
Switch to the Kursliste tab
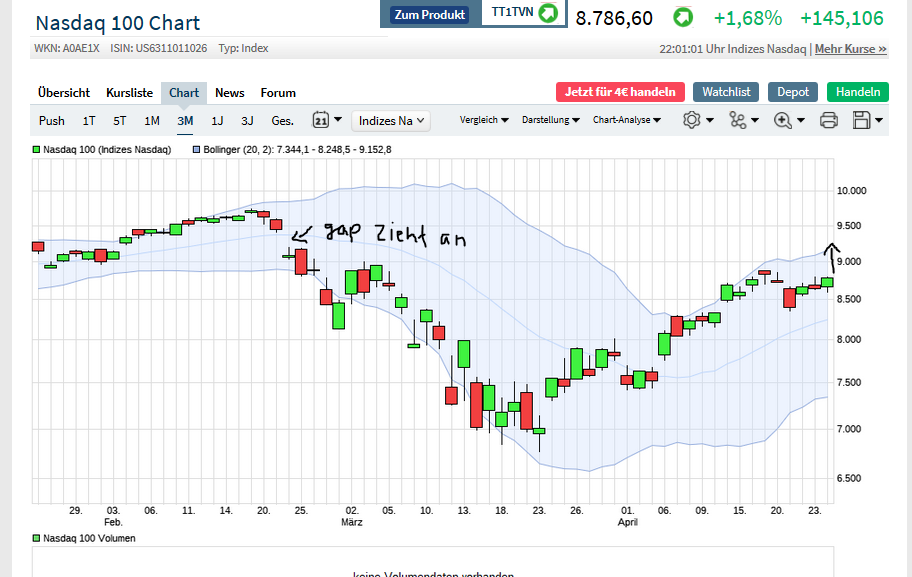point(129,92)
